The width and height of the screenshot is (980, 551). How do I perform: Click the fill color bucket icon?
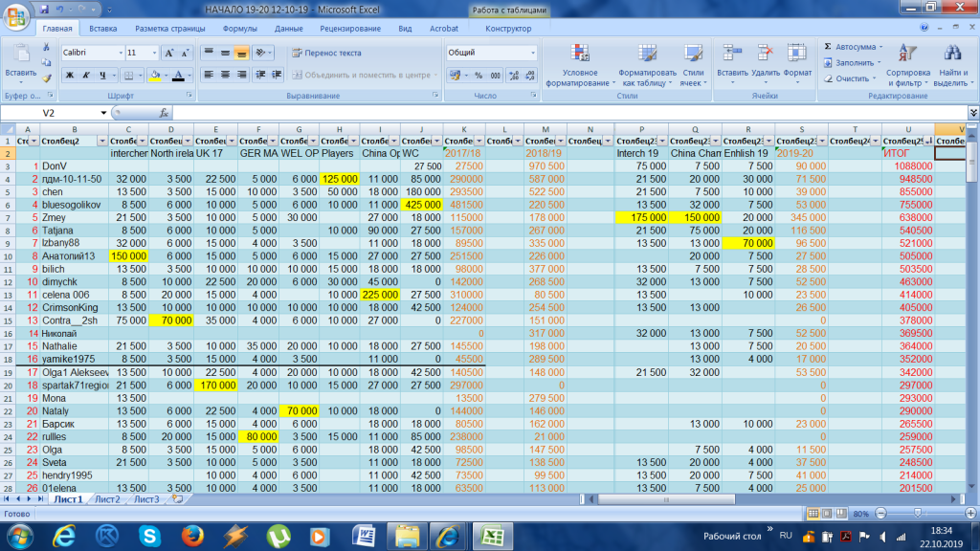(155, 75)
